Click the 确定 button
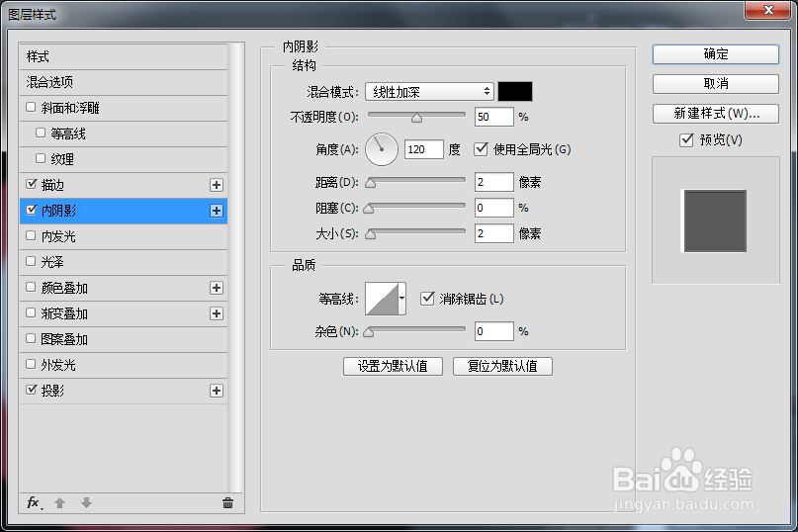 tap(716, 54)
